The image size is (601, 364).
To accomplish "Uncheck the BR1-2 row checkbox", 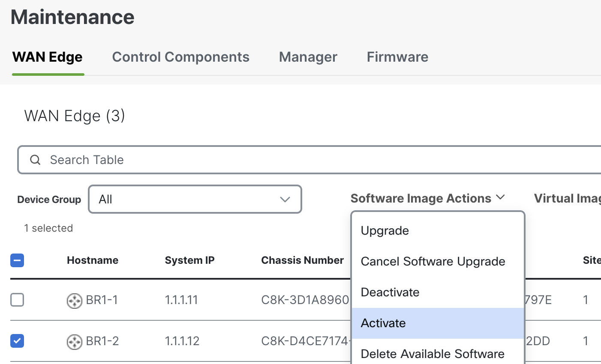I will pos(17,341).
